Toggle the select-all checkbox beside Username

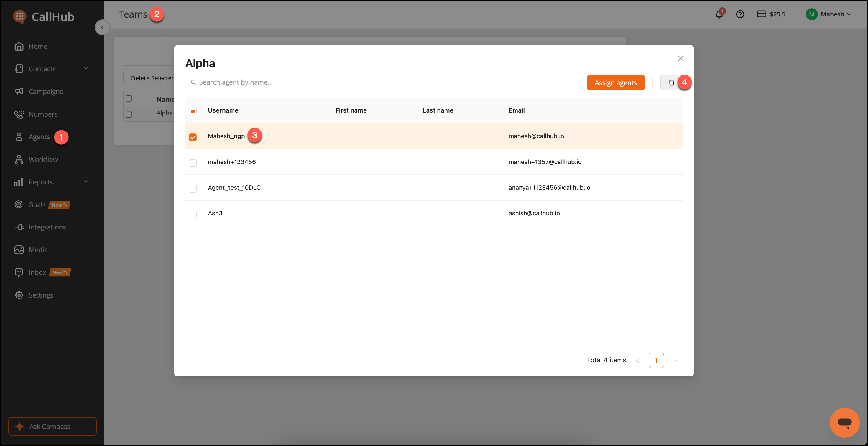click(x=193, y=111)
